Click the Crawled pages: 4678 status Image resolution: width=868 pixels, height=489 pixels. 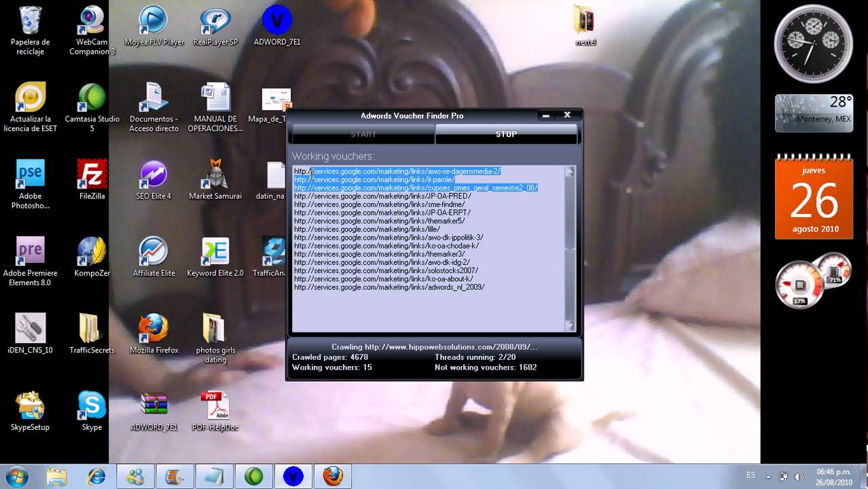coord(330,357)
